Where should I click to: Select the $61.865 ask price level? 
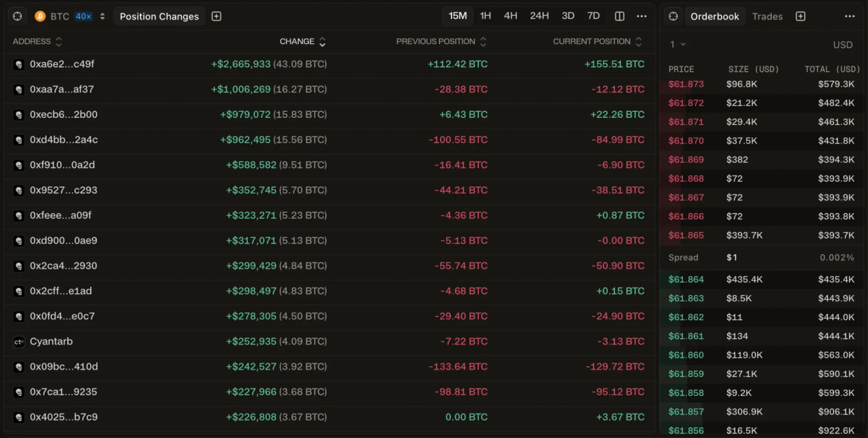pyautogui.click(x=686, y=235)
